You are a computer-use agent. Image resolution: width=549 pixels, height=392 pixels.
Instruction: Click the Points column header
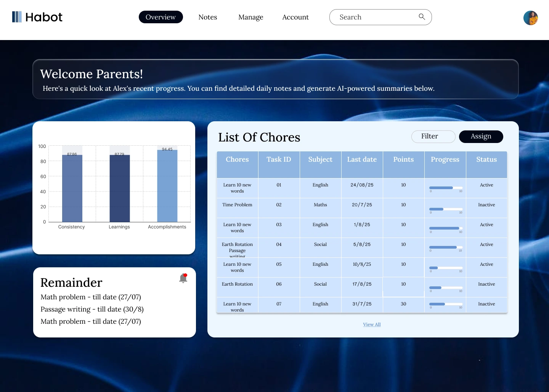[403, 165]
